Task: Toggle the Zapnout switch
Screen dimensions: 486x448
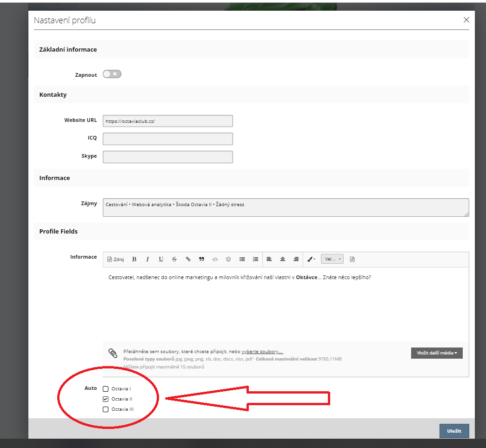Action: [112, 74]
